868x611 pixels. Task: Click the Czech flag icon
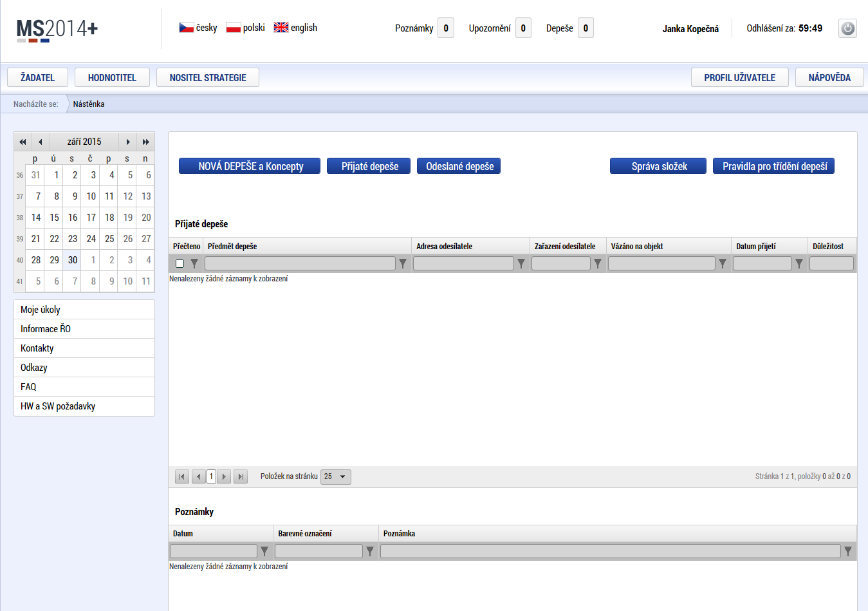click(x=187, y=28)
